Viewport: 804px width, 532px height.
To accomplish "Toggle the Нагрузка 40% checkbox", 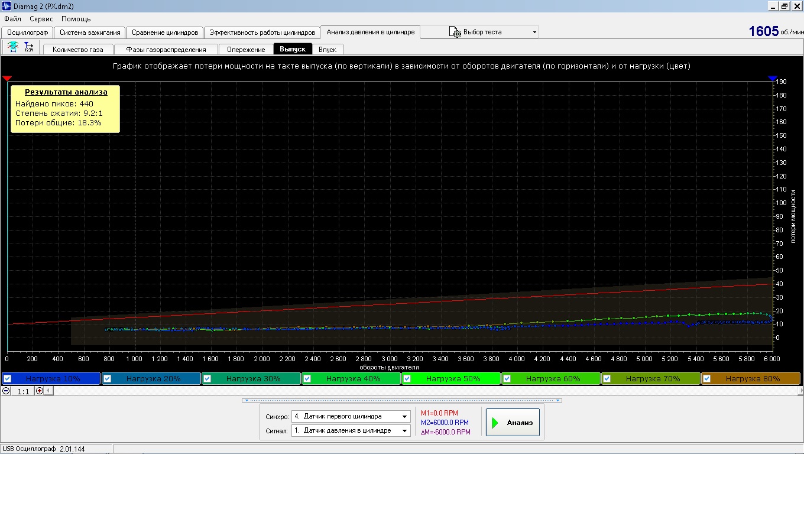I will click(307, 378).
